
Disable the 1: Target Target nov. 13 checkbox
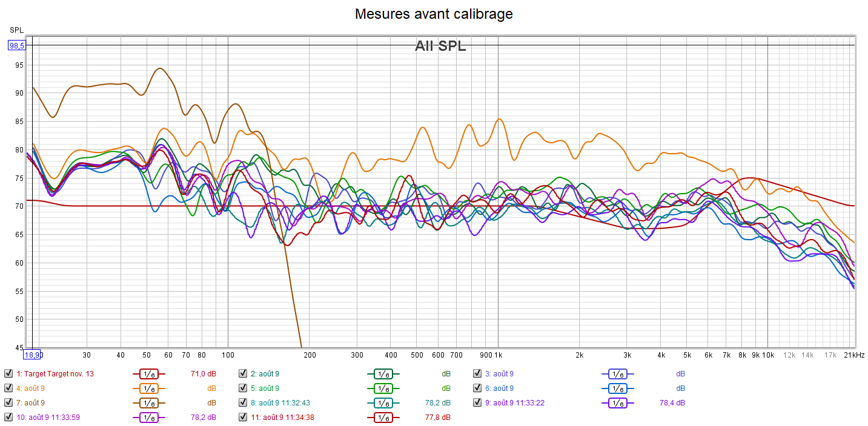(8, 374)
